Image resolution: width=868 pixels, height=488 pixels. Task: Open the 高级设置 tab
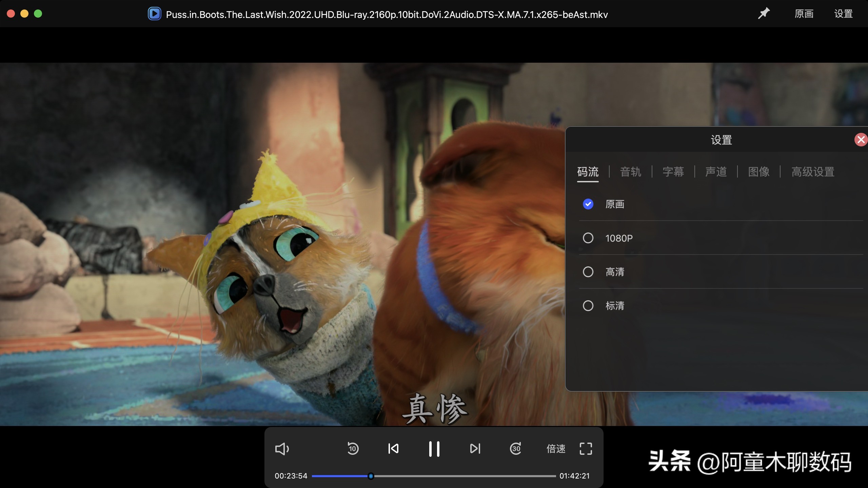813,172
